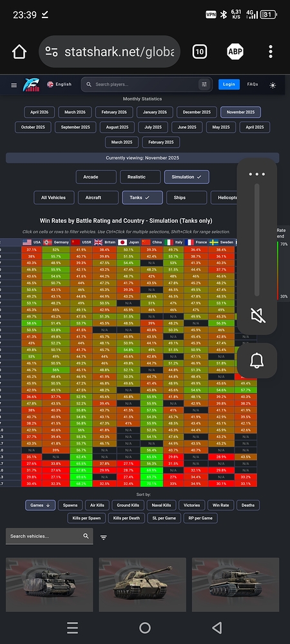Viewport: 290px width, 644px height.
Task: Select the 62.4% cell in USSR column
Action: (81, 457)
